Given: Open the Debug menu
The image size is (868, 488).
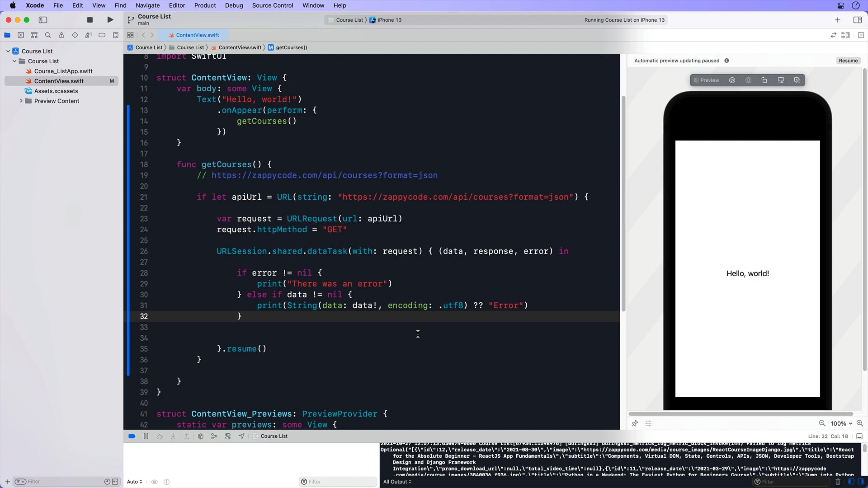Looking at the screenshot, I should (x=234, y=5).
